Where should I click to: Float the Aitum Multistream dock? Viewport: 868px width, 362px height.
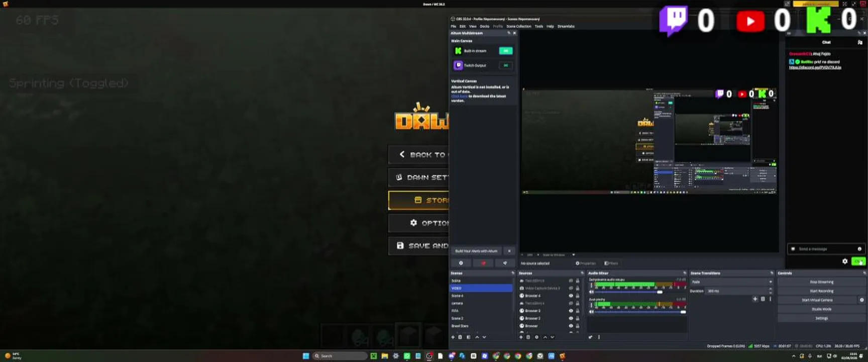(508, 33)
